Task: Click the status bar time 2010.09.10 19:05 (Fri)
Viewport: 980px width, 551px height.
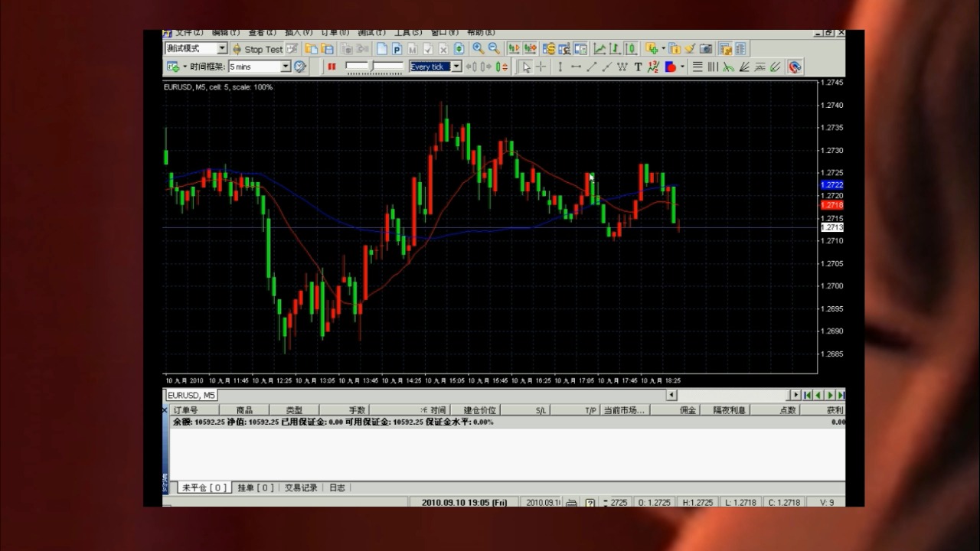Action: click(x=464, y=503)
